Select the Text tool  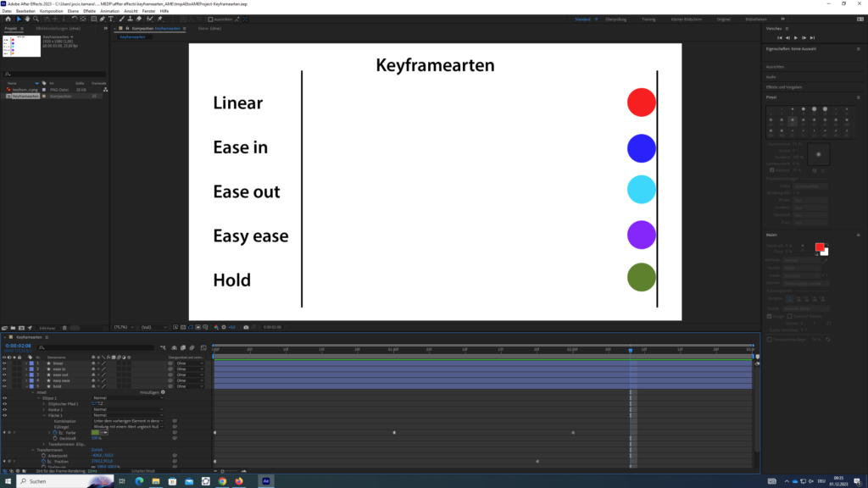pos(110,18)
